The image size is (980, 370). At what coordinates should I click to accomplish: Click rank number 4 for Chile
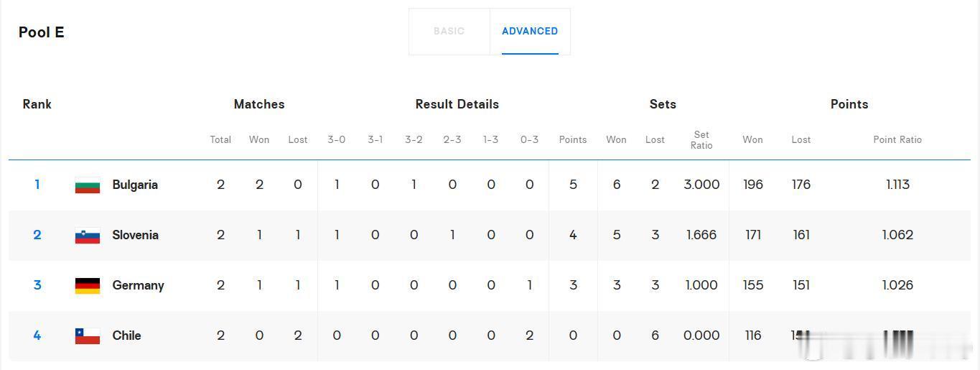[x=37, y=336]
